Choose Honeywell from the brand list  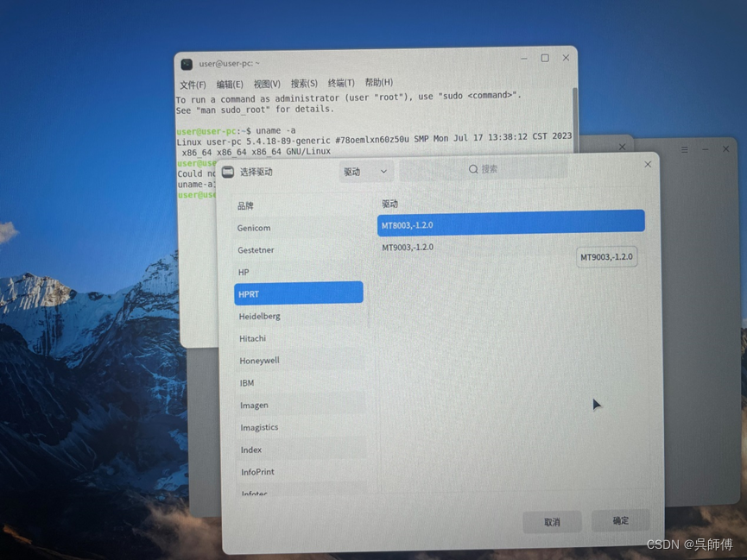[301, 361]
